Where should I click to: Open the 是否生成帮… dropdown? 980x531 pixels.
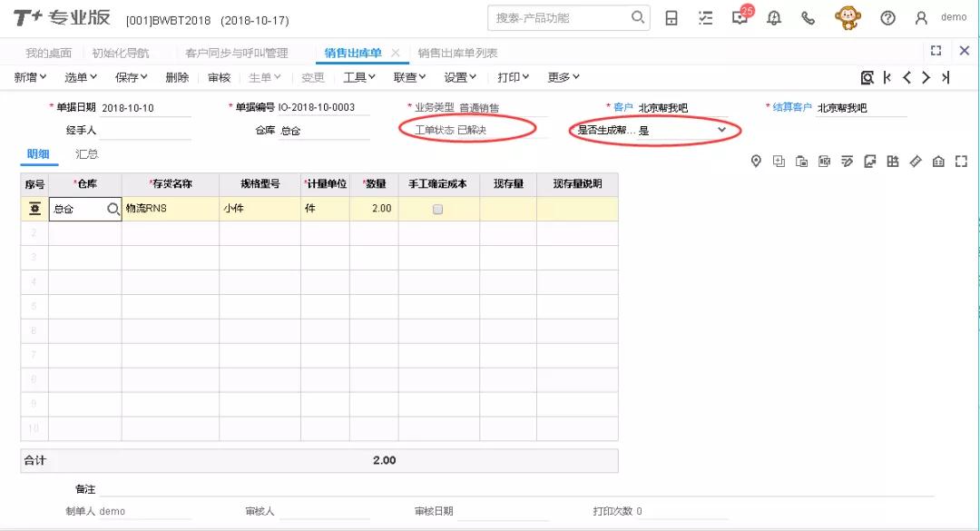pyautogui.click(x=721, y=130)
